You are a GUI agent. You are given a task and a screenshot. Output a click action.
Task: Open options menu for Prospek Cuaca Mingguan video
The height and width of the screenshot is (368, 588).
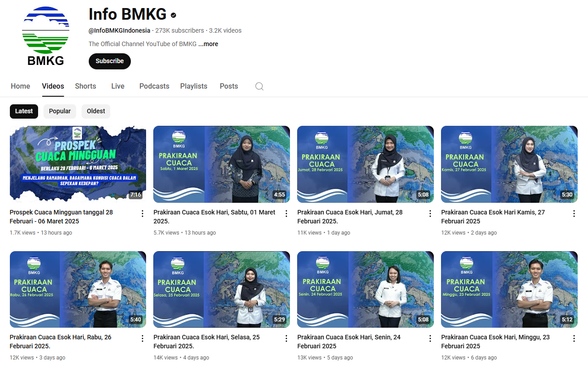[x=143, y=214]
